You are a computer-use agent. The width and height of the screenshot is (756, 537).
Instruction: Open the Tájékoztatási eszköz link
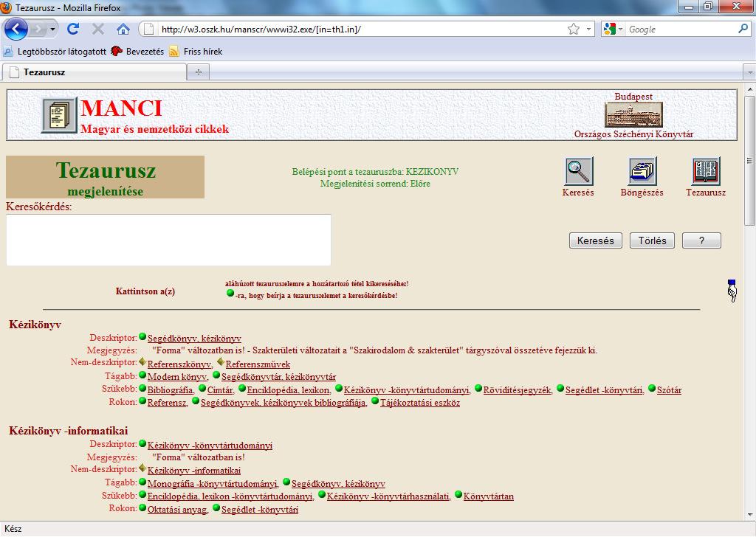pos(420,403)
